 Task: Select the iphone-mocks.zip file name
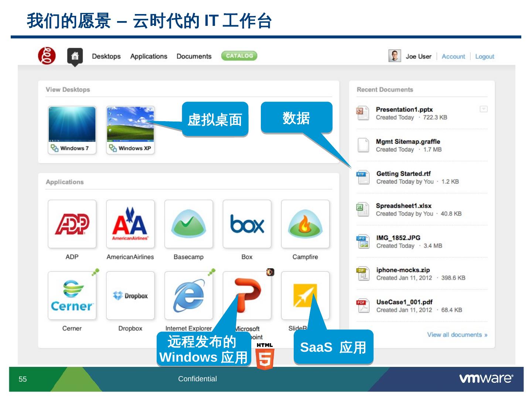coord(403,270)
